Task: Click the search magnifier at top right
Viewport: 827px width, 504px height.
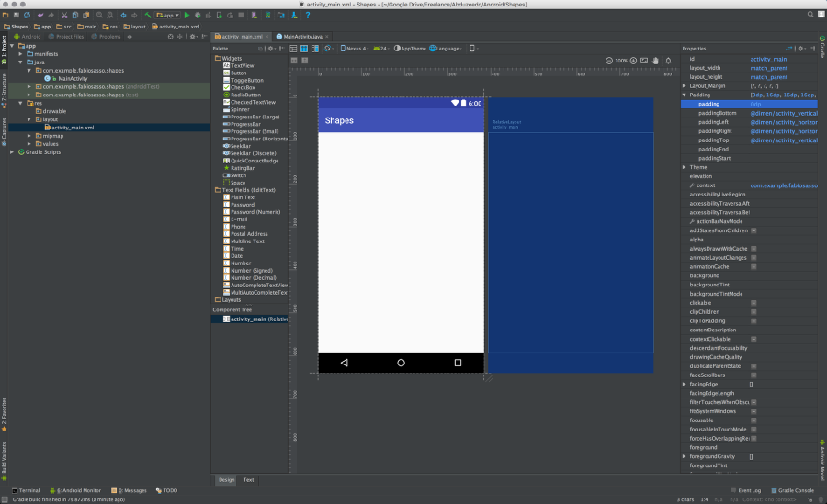Action: (x=810, y=15)
